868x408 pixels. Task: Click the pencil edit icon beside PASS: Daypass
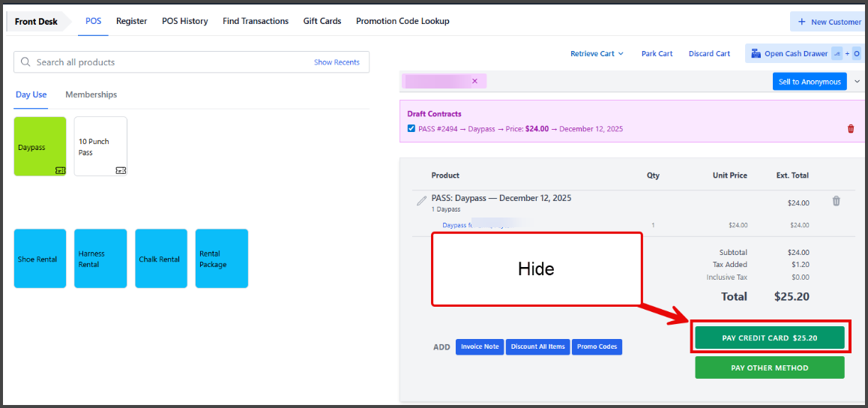pos(421,201)
